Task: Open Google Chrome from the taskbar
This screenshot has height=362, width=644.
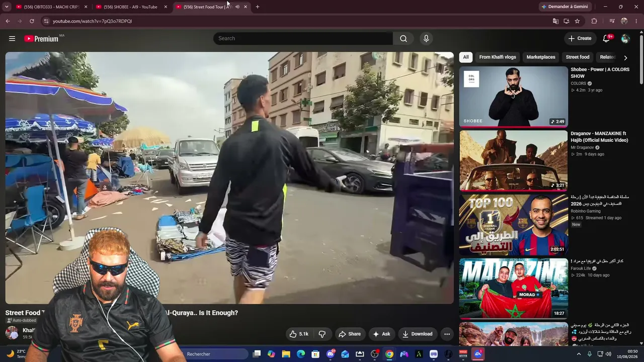Action: [389, 354]
